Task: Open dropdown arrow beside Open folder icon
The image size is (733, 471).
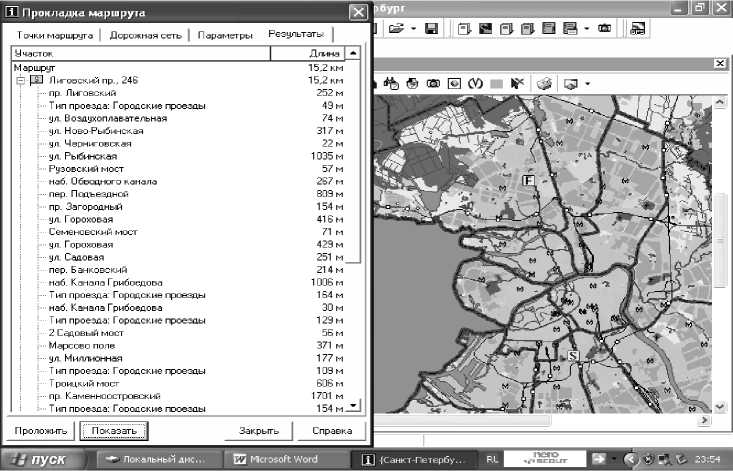Action: pyautogui.click(x=412, y=29)
